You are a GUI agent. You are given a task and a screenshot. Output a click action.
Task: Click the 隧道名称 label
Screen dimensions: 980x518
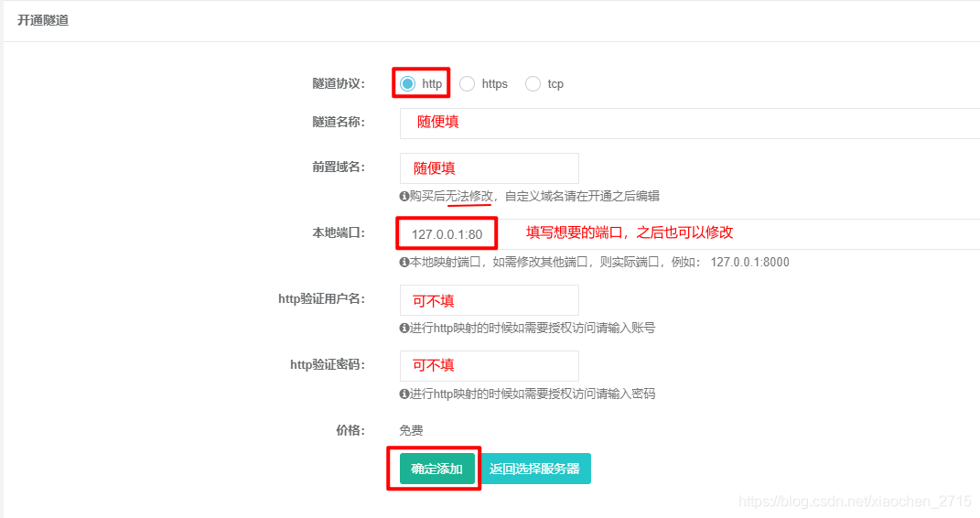click(339, 122)
